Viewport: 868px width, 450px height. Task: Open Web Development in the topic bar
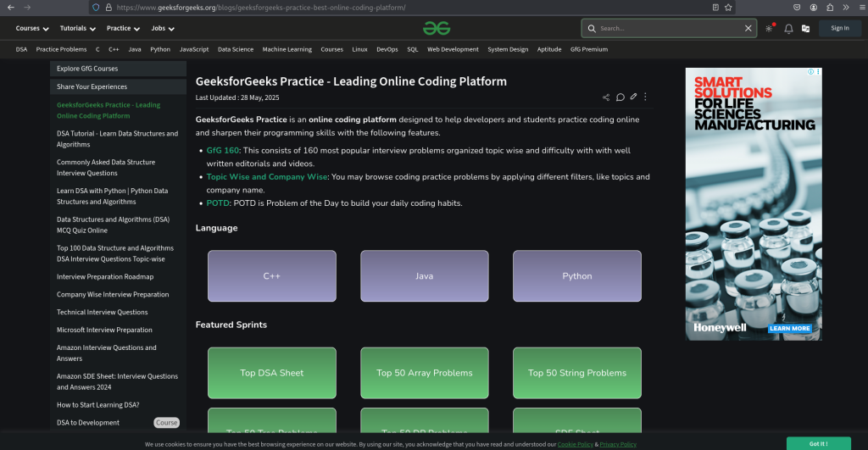(x=453, y=49)
